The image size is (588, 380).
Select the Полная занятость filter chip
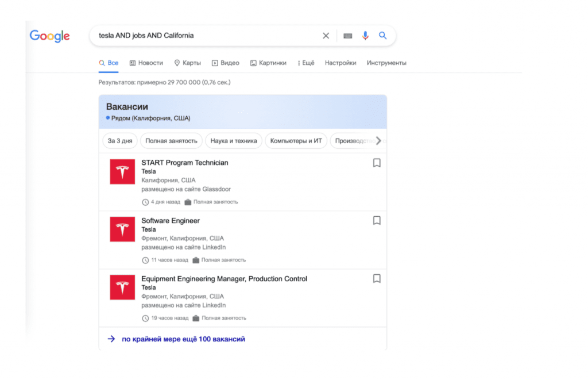(172, 141)
